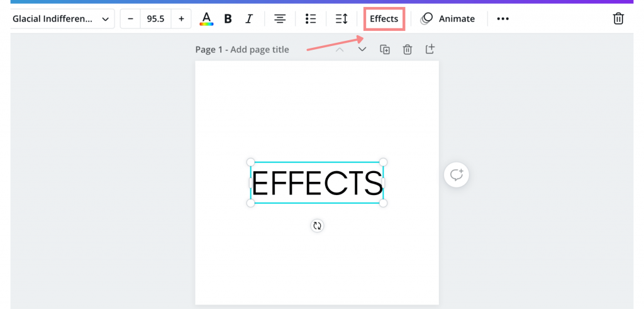This screenshot has height=309, width=644.
Task: Click the bottom-right resize handle of text box
Action: pyautogui.click(x=383, y=203)
